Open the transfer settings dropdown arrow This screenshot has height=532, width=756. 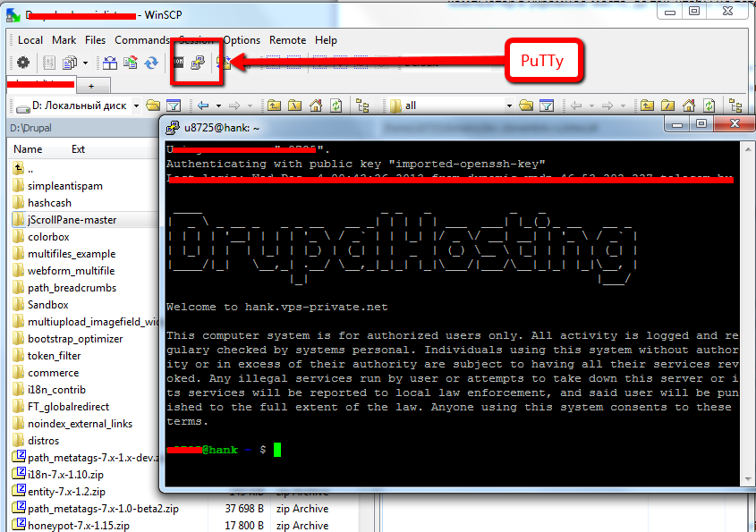click(85, 63)
